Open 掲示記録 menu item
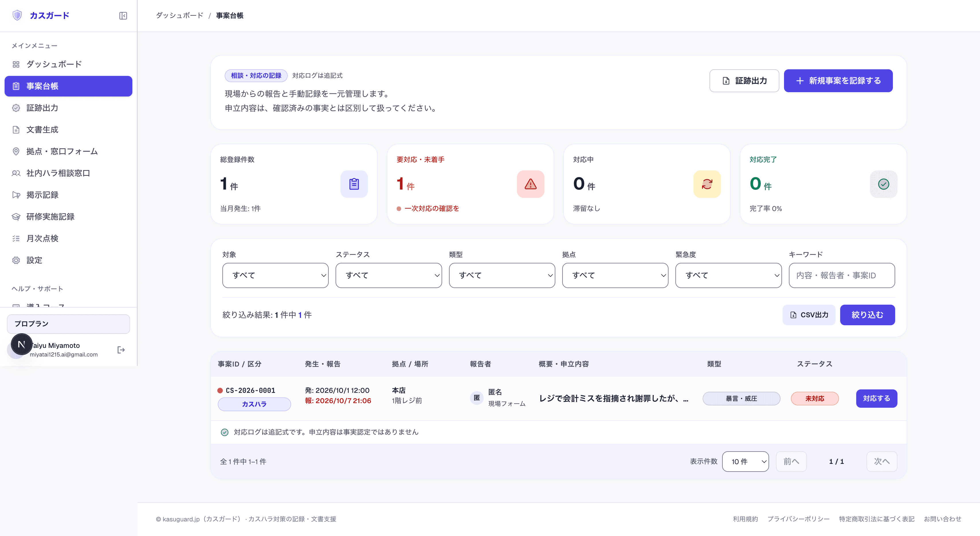Viewport: 980px width, 536px height. coord(68,195)
